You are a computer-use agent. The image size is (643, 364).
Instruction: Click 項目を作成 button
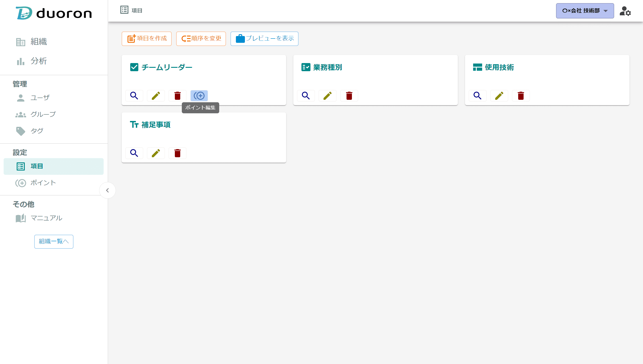point(147,39)
